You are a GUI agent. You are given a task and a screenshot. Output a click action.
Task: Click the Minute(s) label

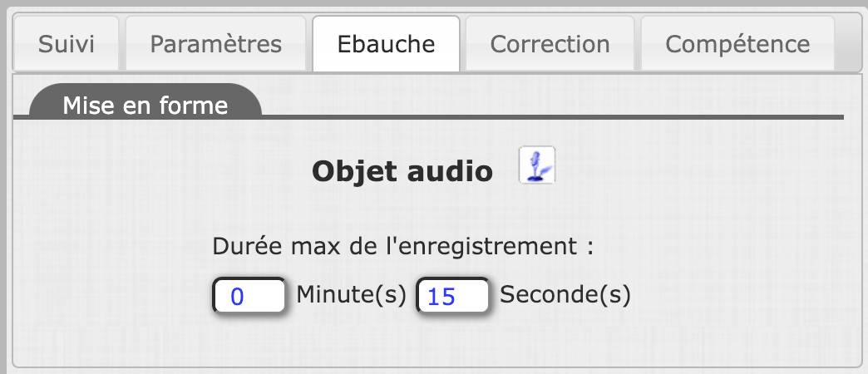click(352, 294)
